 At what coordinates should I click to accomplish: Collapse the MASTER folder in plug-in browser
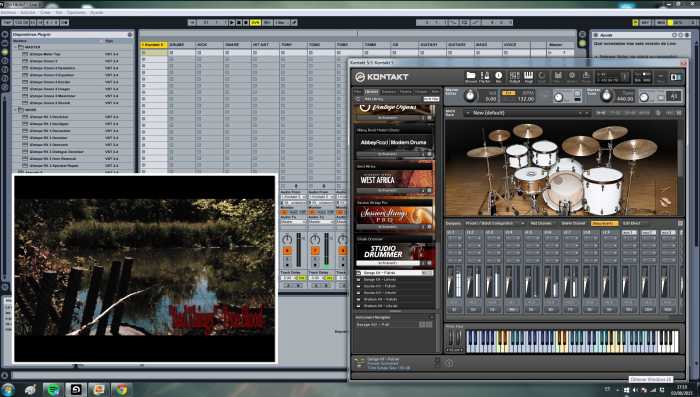tap(16, 47)
